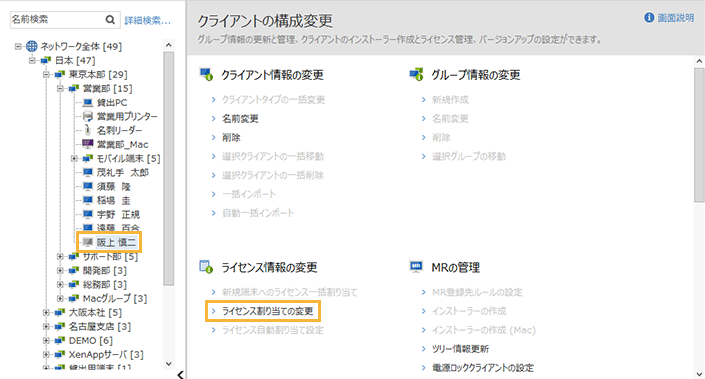Click the 営業用プリンター printer icon
705x379 pixels.
(88, 116)
